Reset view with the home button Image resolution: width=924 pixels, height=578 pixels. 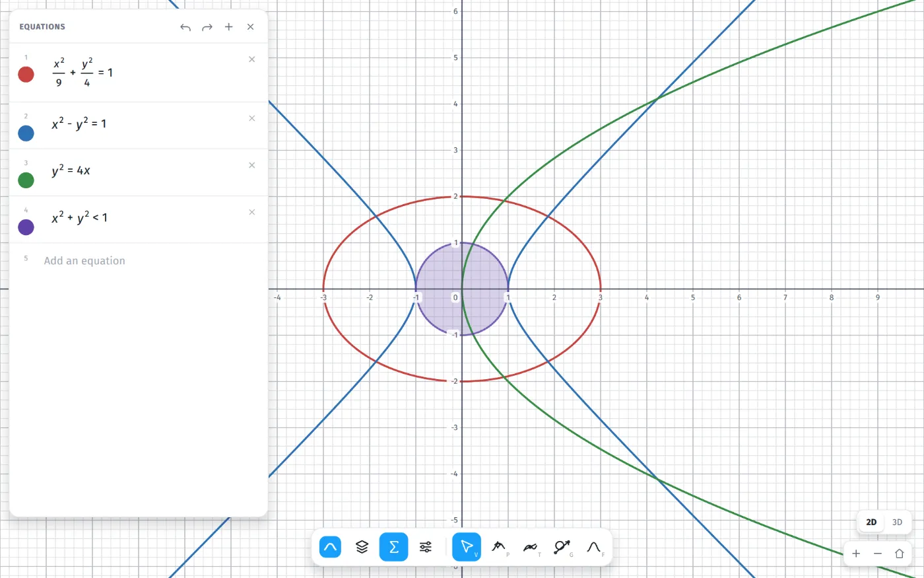point(899,554)
